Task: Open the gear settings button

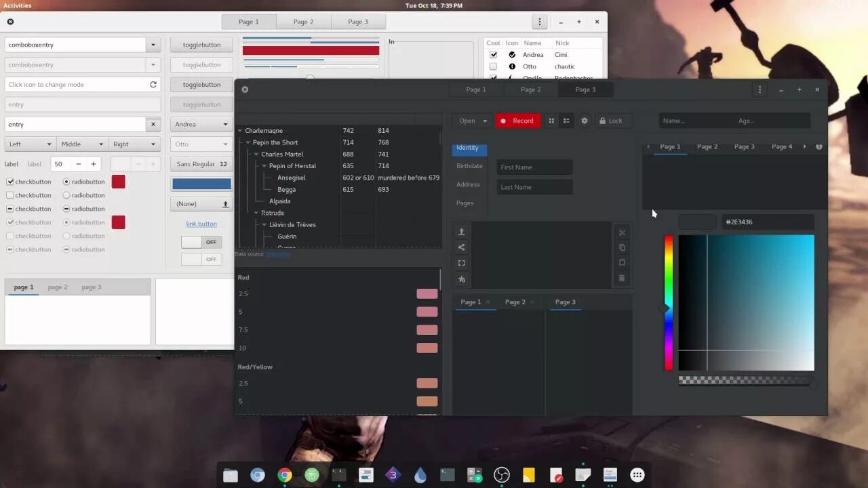Action: pyautogui.click(x=585, y=121)
